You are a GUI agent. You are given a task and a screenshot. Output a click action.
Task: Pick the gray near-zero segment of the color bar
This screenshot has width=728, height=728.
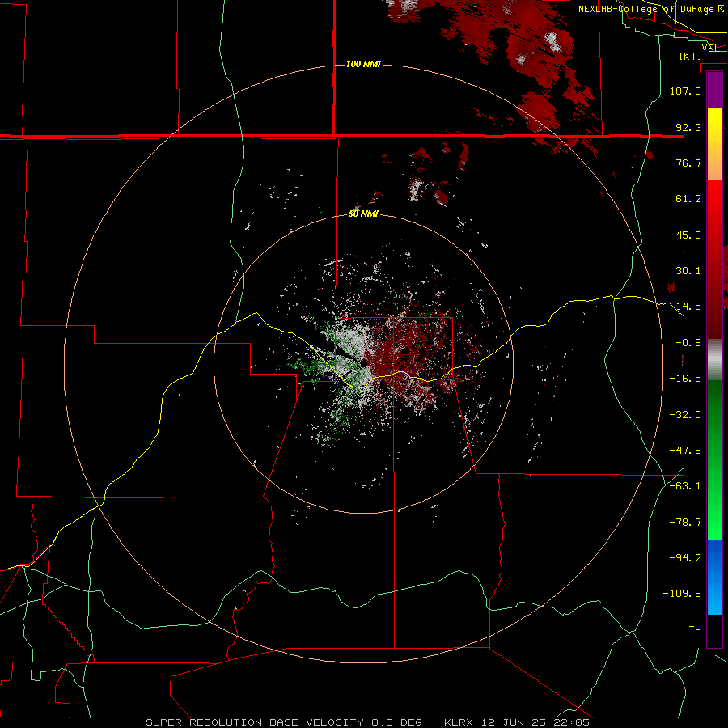click(714, 360)
